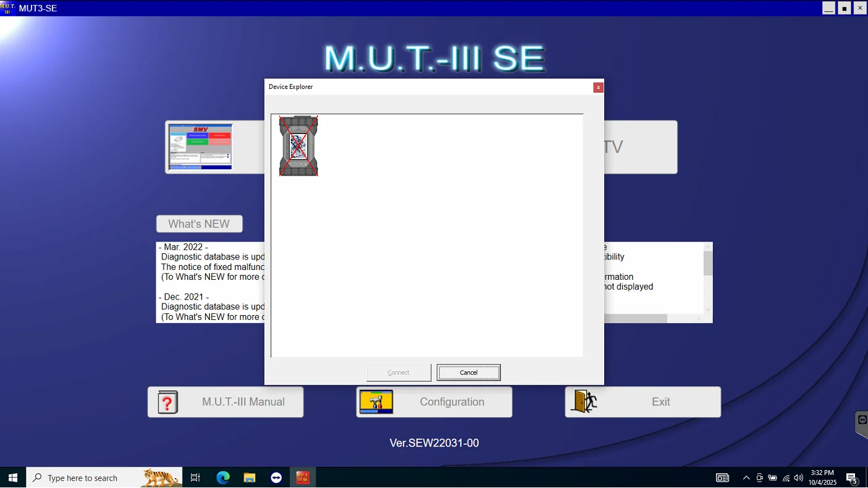The image size is (868, 488).
Task: Click the Exit door icon
Action: (584, 402)
